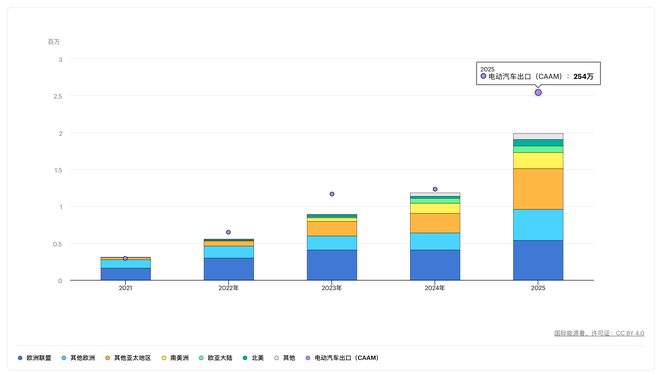
Task: Click the blue 欧洲联盟 segment of the 2025 bar
Action: point(538,260)
